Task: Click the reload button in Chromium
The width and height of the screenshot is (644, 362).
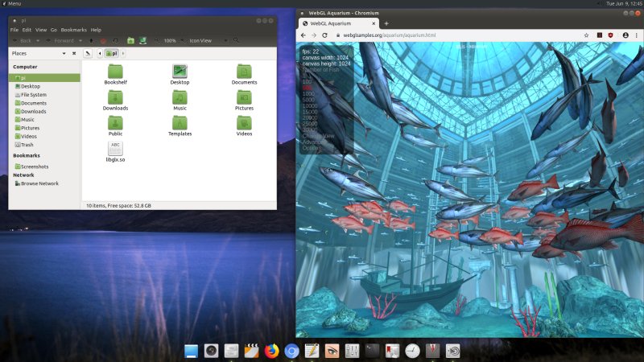Action: click(x=324, y=35)
